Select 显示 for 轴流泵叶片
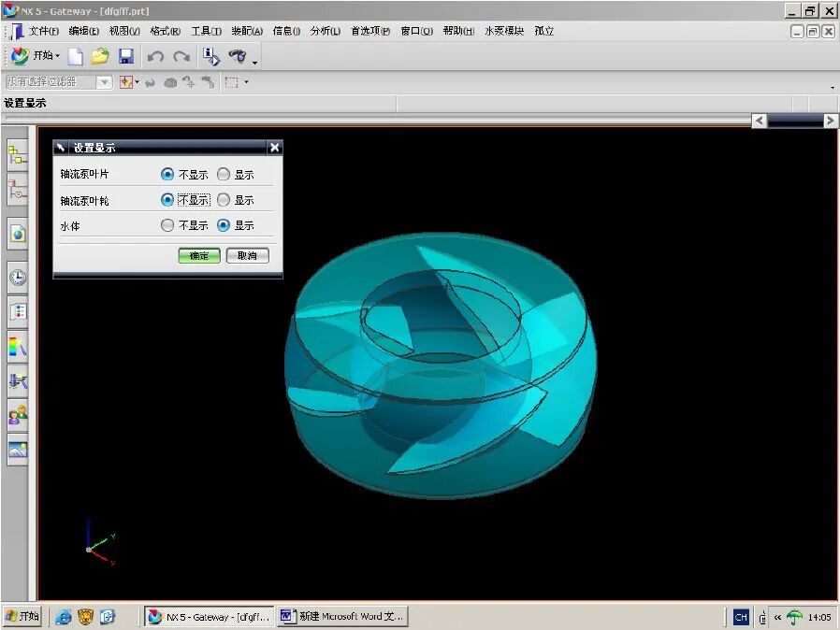 [x=224, y=175]
